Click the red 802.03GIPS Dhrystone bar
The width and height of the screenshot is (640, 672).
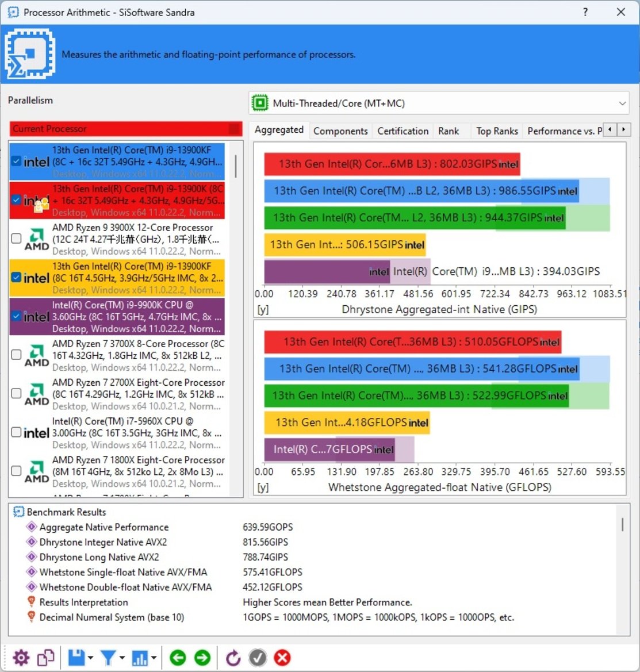click(x=392, y=164)
